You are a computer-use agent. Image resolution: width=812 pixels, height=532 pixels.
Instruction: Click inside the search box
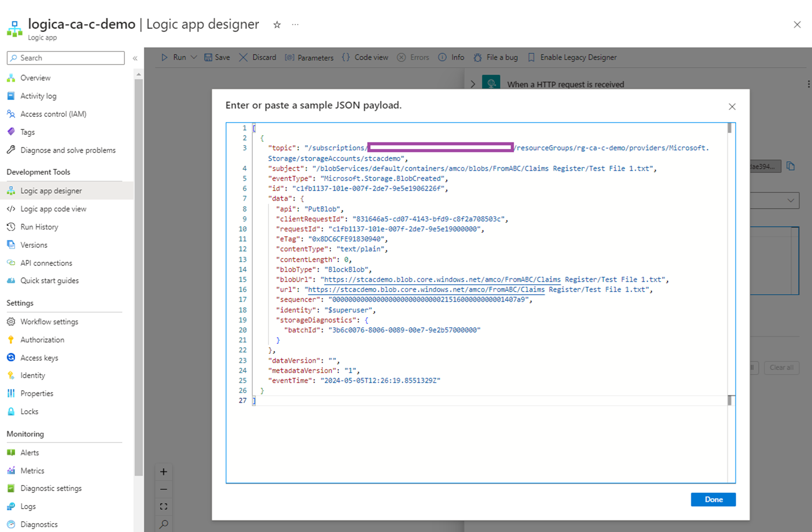[66, 58]
